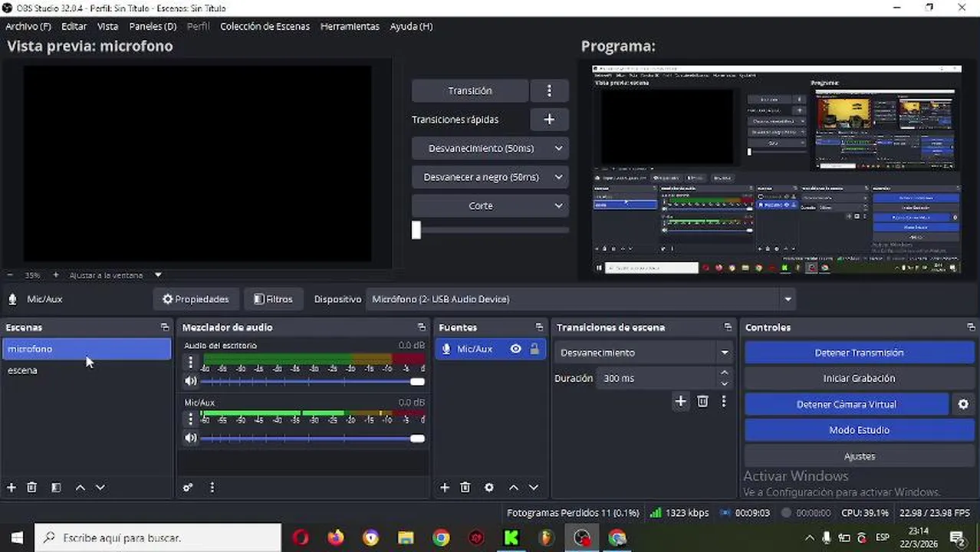
Task: Add a new scene with plus icon
Action: click(12, 488)
